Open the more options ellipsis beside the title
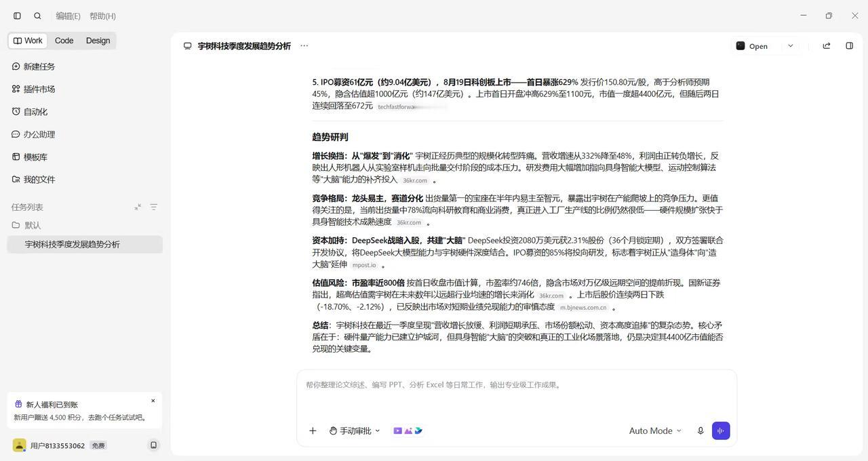The image size is (868, 461). click(x=304, y=45)
